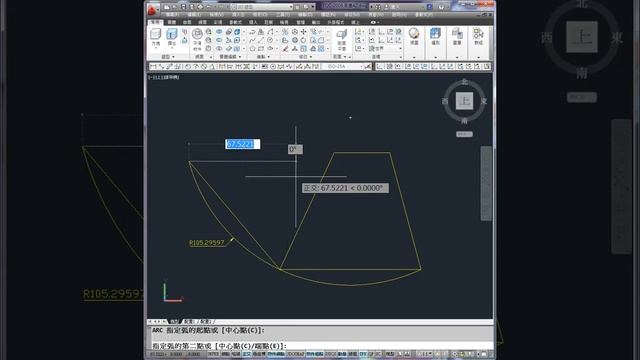Screen dimensions: 640x360
Task: Expand the 修改 modify panel
Action: (x=305, y=57)
